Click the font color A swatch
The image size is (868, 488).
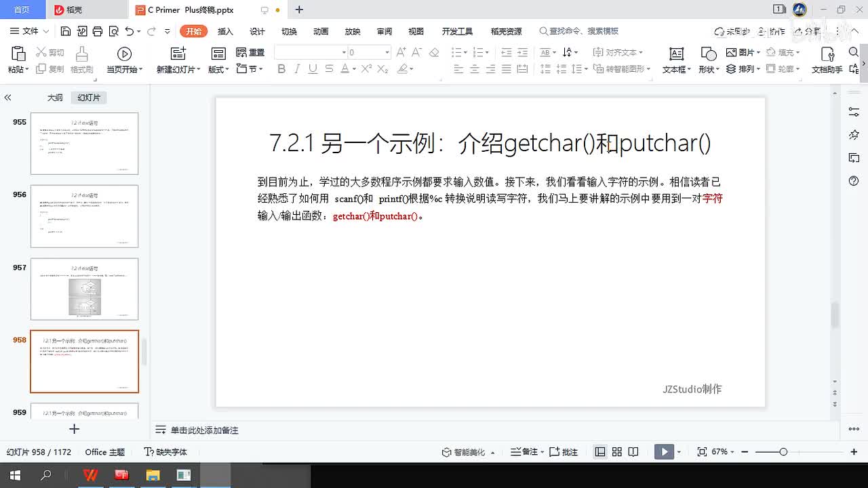tap(344, 68)
